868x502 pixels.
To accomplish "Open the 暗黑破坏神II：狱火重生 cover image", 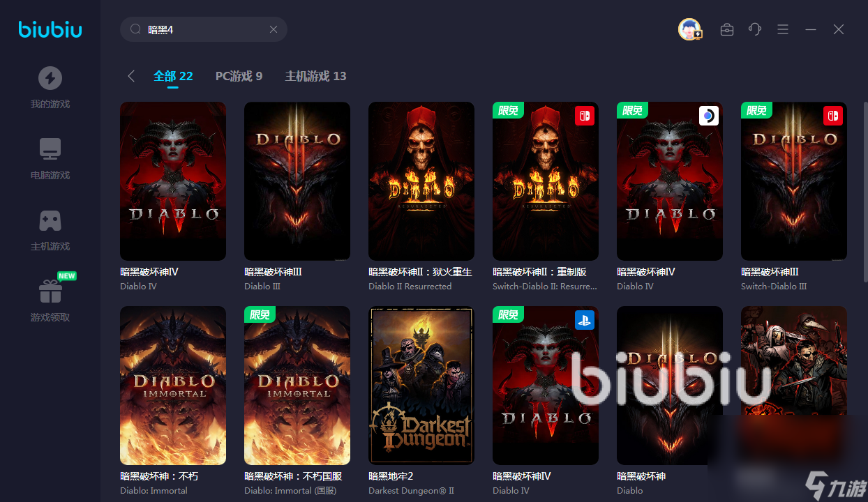I will (421, 181).
